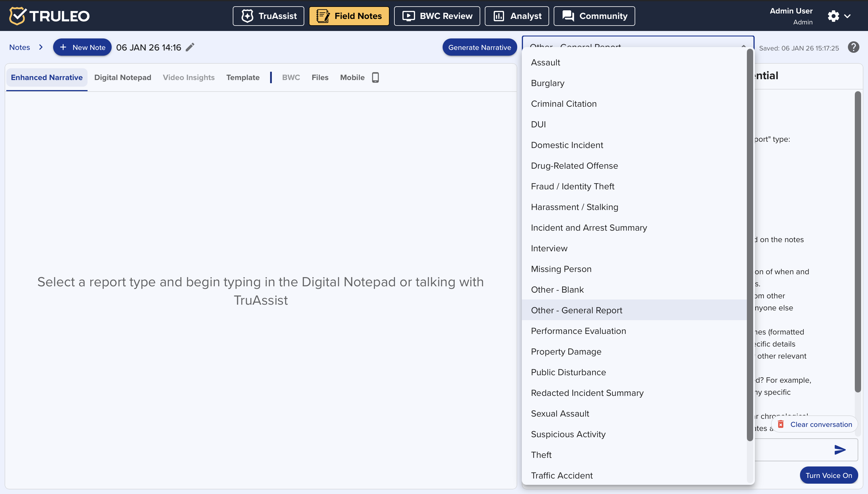This screenshot has height=494, width=868.
Task: Click the TRULEO shield logo icon
Action: tap(17, 15)
